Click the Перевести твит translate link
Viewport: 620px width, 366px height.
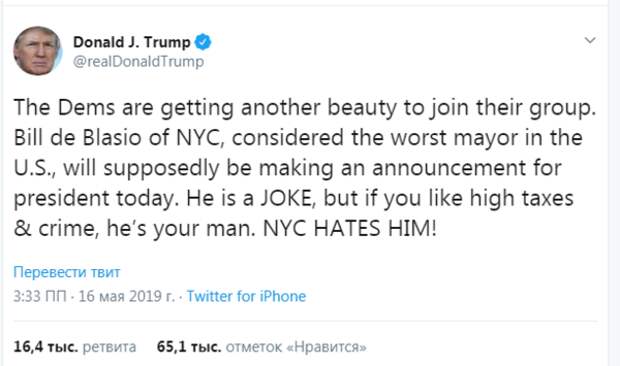coord(66,272)
